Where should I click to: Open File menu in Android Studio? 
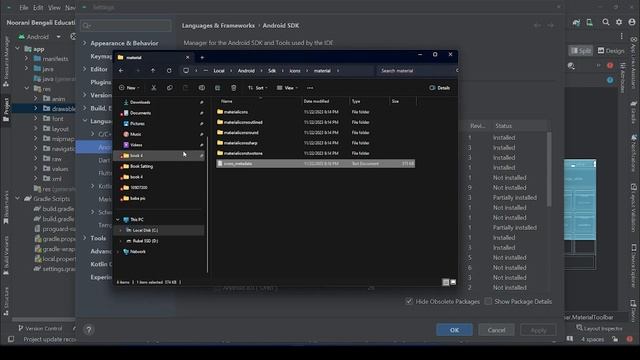(x=24, y=8)
